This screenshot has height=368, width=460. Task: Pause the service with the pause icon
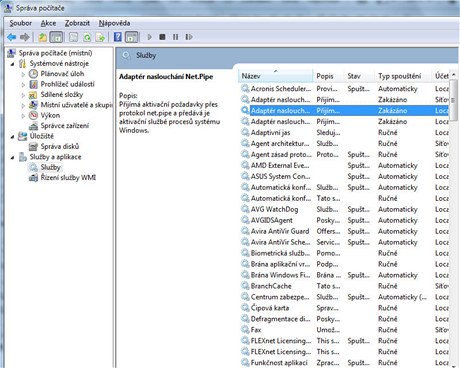click(176, 37)
